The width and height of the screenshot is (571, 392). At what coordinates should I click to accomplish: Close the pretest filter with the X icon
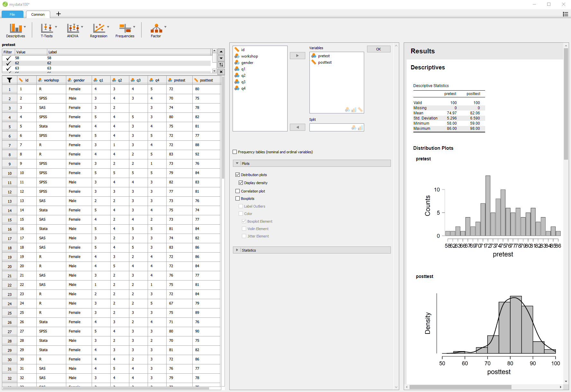click(221, 72)
